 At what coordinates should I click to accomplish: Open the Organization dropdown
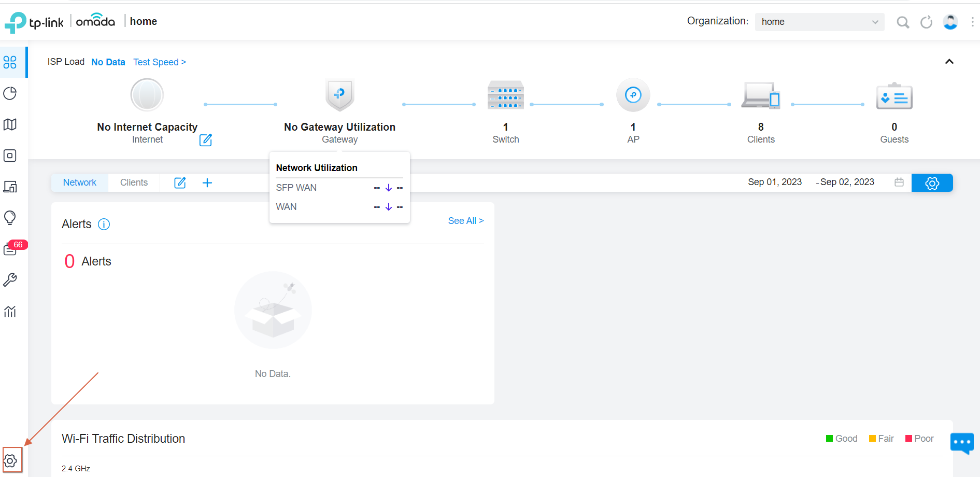[819, 22]
